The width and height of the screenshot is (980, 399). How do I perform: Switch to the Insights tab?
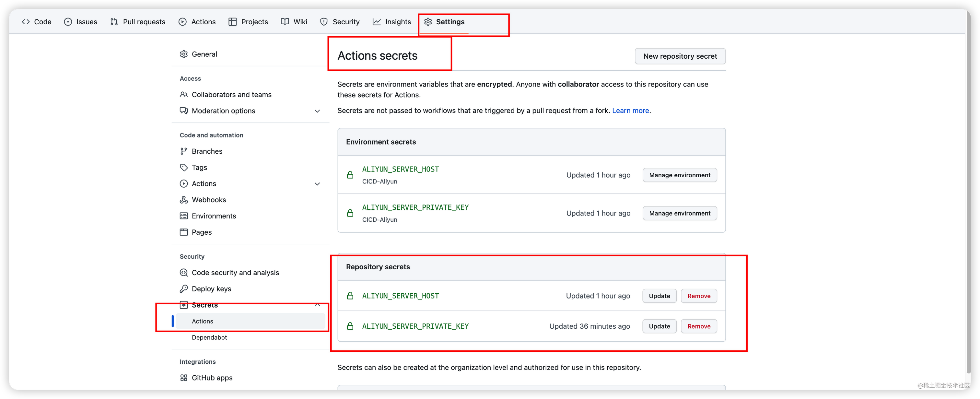pyautogui.click(x=391, y=22)
